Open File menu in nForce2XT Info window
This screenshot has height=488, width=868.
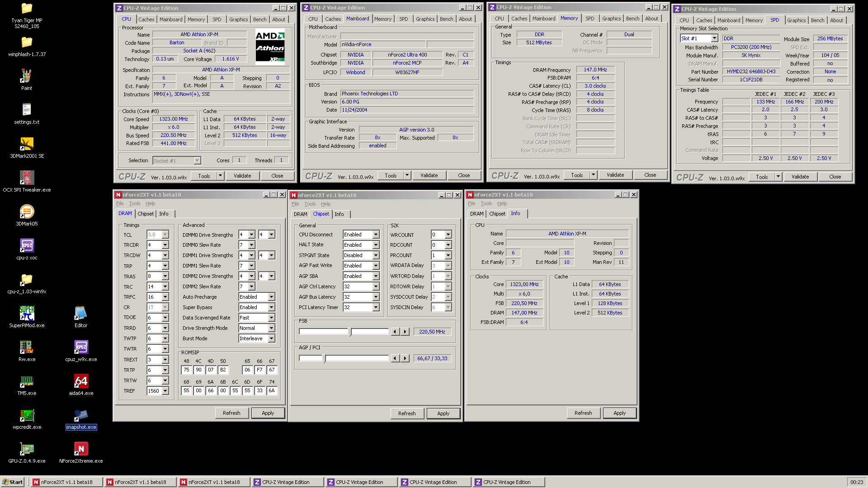(x=472, y=203)
